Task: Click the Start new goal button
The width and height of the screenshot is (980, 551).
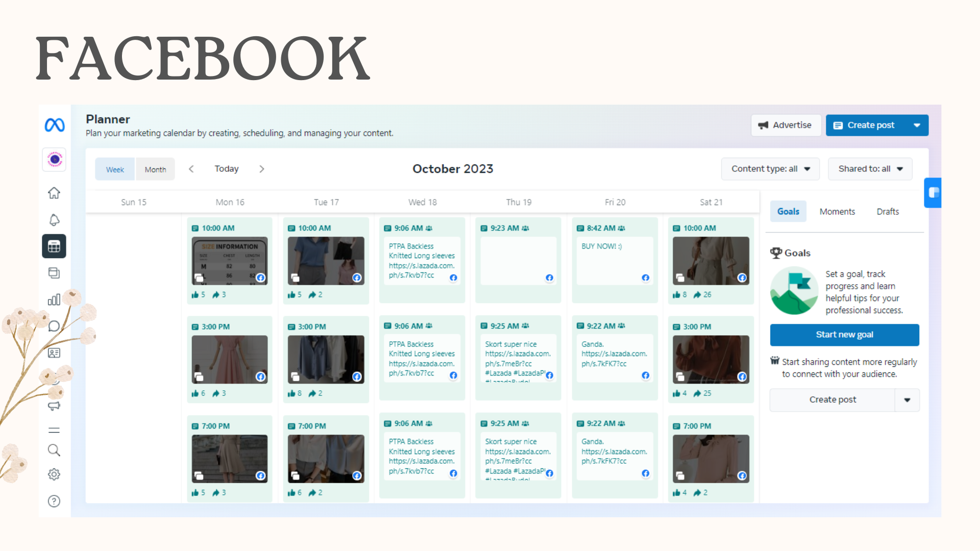Action: pos(844,335)
